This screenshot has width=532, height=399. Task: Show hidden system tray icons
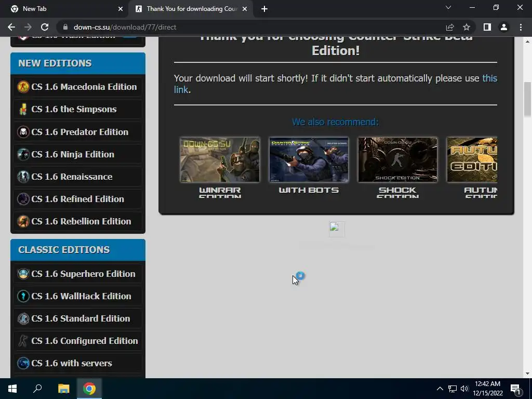(440, 389)
